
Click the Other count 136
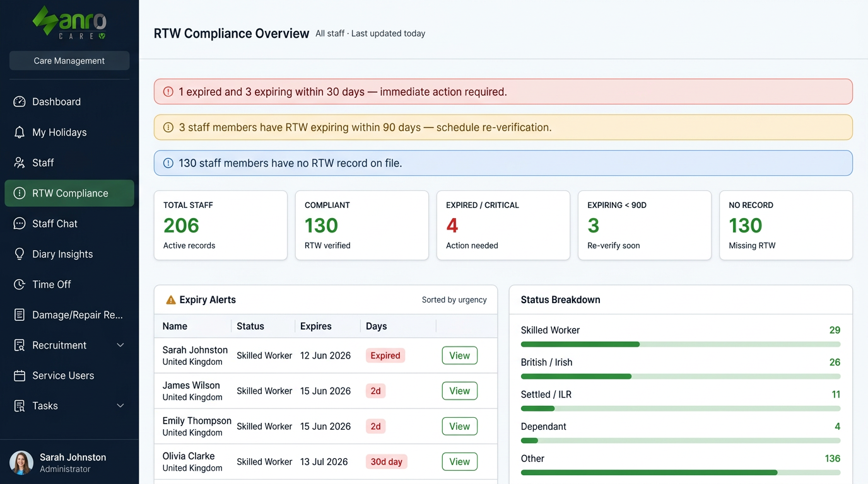(x=833, y=459)
